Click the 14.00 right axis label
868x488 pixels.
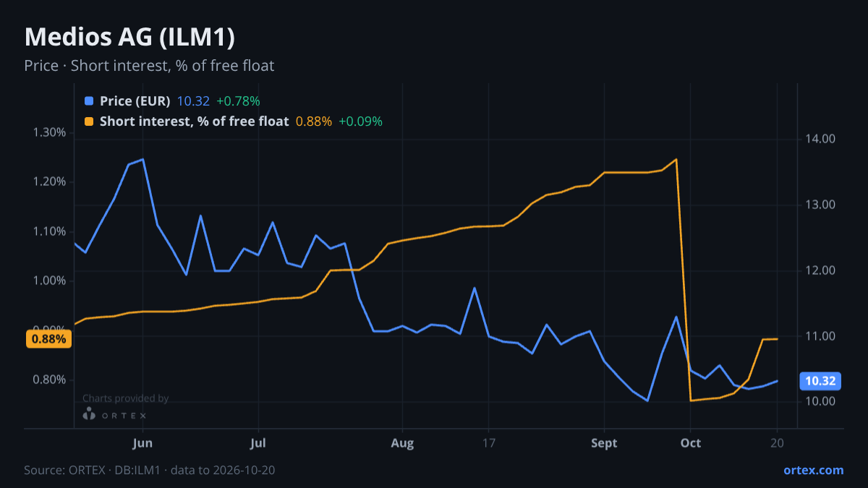820,139
